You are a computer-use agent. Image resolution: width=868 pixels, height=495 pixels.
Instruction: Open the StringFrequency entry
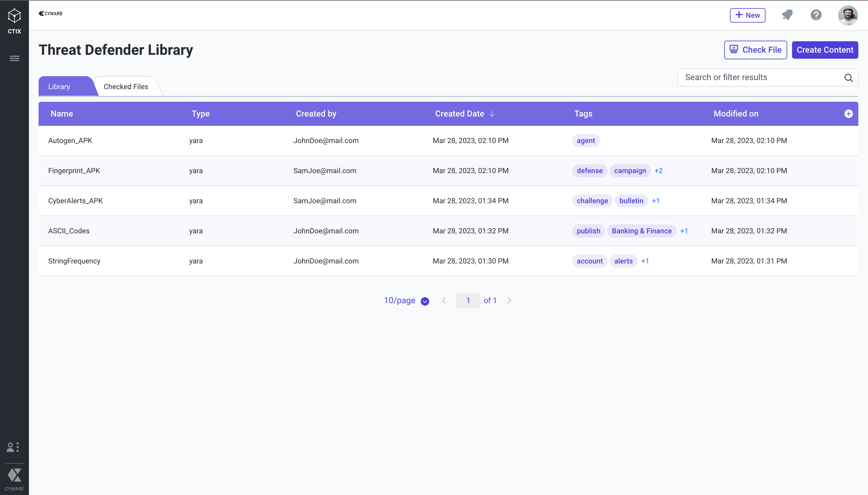point(74,261)
